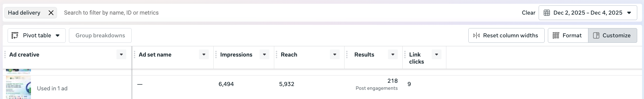Click the Format table icon
The image size is (644, 99).
pyautogui.click(x=556, y=35)
